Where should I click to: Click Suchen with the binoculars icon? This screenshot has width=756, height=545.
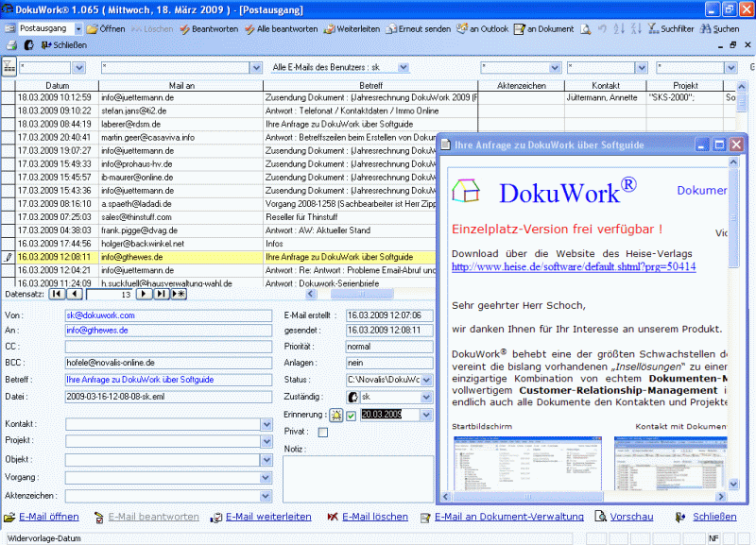pos(720,29)
